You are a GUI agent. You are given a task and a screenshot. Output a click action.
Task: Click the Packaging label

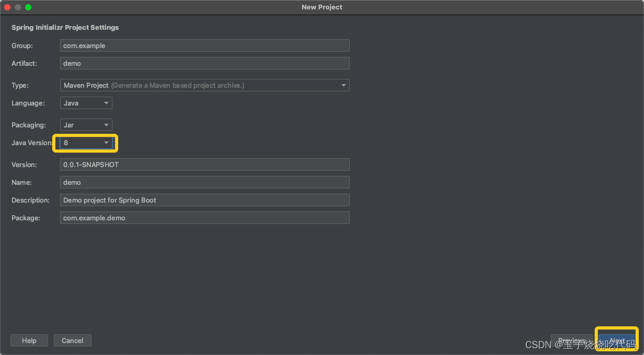29,125
